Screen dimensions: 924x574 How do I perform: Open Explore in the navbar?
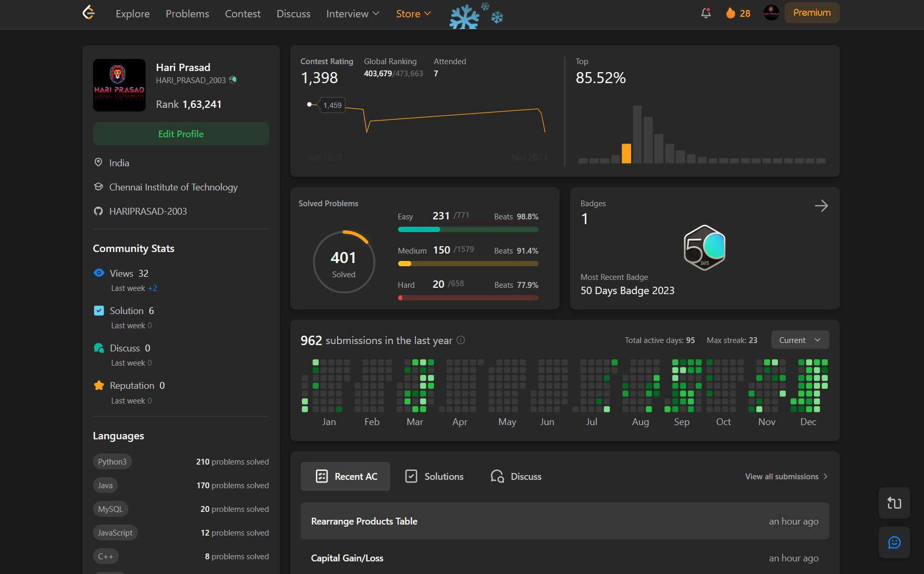[133, 14]
